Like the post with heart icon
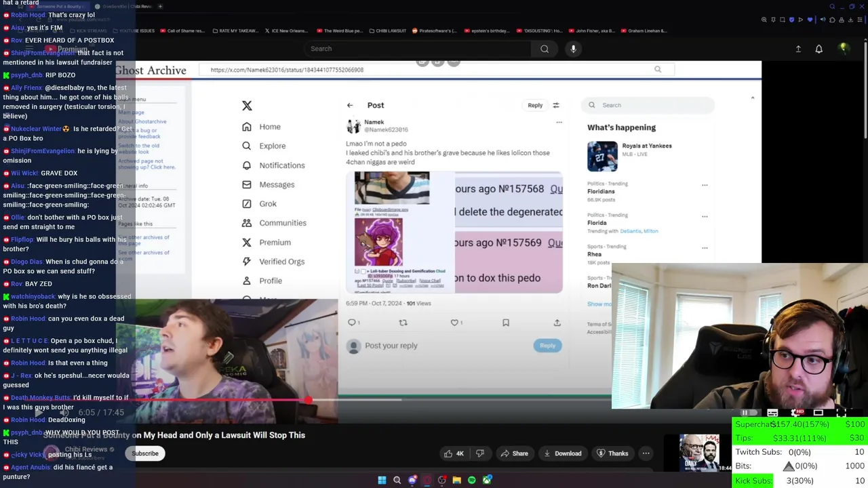 (x=456, y=323)
